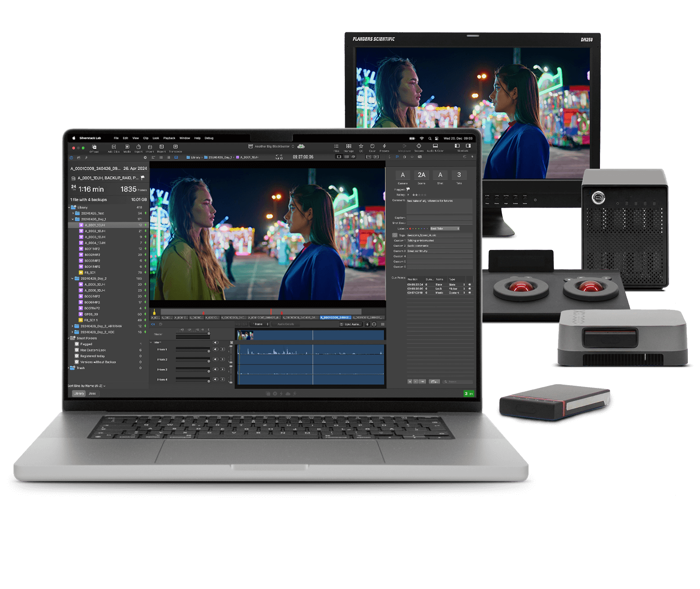Select the Offload tool in the toolbar
This screenshot has width=700, height=589.
click(x=94, y=147)
